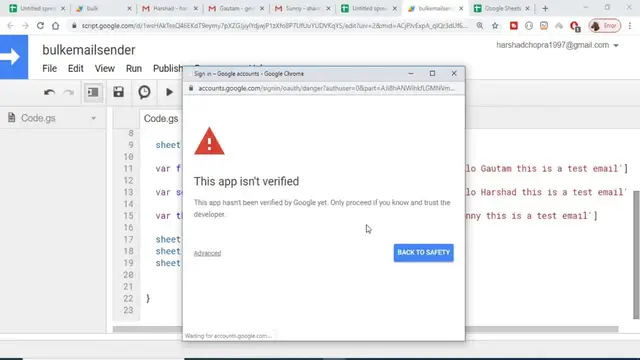Click the editor's vertical scrollbar
This screenshot has width=640, height=360.
pyautogui.click(x=636, y=254)
